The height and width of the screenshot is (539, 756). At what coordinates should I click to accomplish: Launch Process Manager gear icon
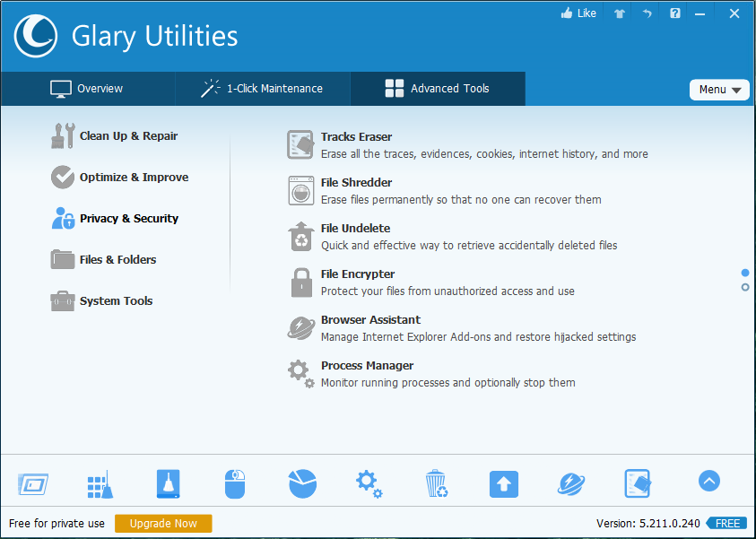click(300, 373)
